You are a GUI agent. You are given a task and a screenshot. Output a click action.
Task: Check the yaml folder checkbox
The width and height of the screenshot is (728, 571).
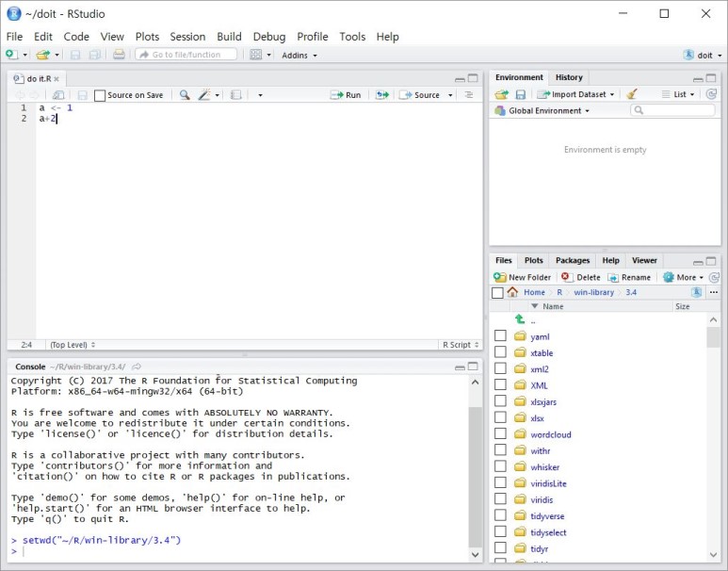[500, 335]
